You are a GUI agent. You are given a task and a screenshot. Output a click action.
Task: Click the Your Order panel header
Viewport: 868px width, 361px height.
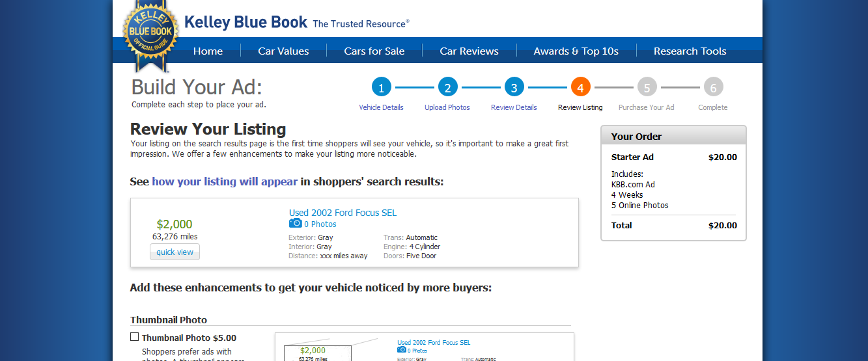click(x=673, y=136)
